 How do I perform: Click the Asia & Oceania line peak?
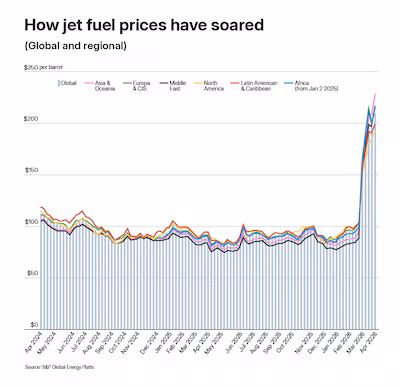(375, 94)
